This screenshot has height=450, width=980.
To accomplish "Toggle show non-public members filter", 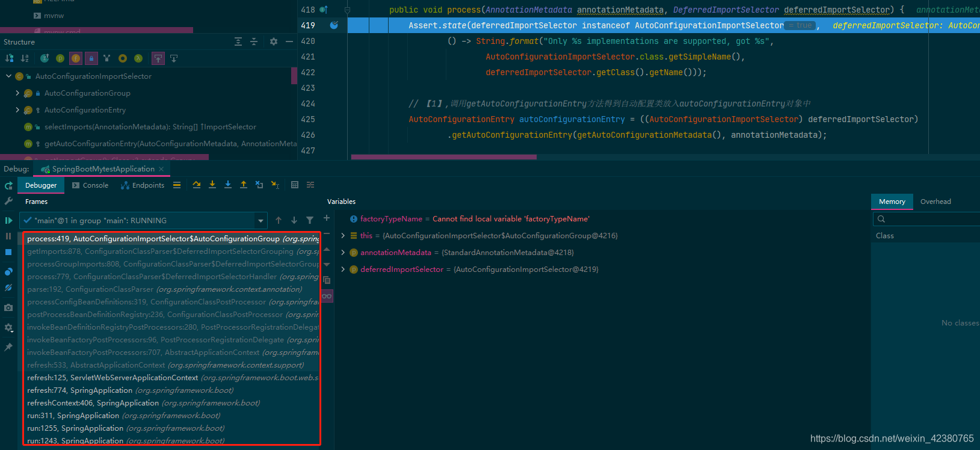I will click(91, 58).
